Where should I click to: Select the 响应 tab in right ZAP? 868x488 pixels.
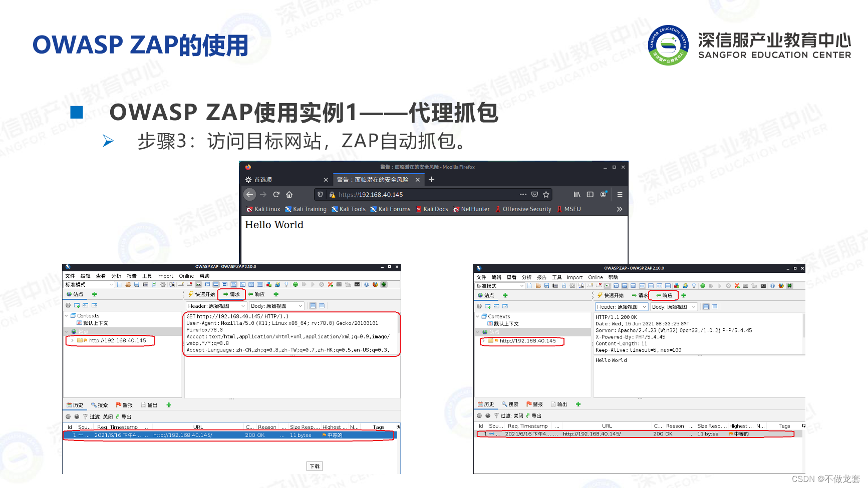[664, 295]
